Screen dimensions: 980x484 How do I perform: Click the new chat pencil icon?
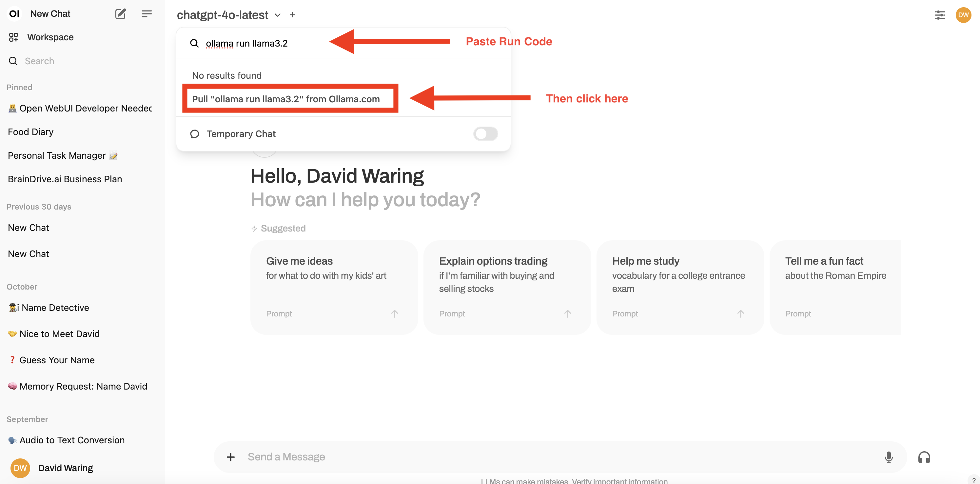tap(120, 14)
